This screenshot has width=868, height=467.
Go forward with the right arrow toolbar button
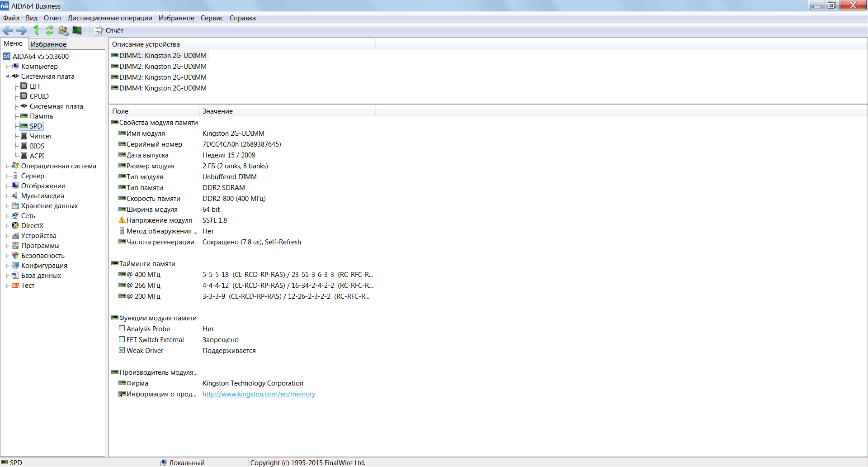click(21, 30)
